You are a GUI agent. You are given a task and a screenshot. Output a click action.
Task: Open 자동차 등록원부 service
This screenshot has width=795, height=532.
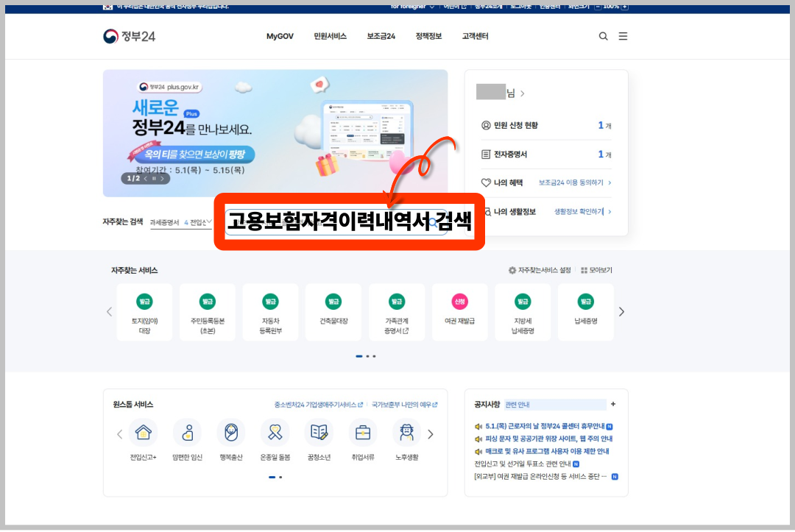(270, 312)
